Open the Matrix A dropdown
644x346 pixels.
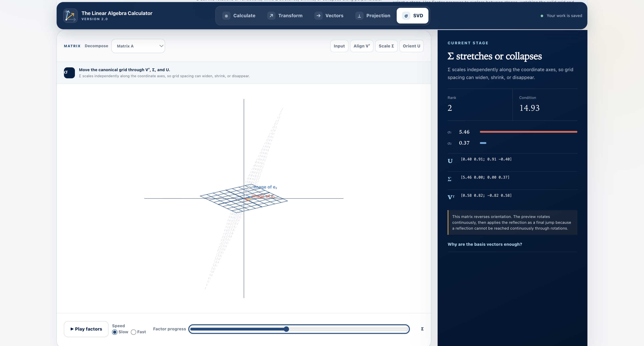(138, 46)
